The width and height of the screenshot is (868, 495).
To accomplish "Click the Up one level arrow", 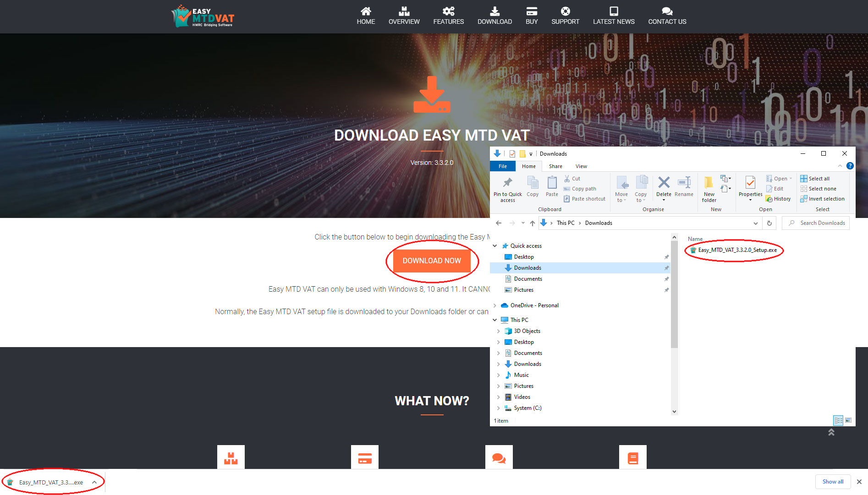I will [x=532, y=223].
